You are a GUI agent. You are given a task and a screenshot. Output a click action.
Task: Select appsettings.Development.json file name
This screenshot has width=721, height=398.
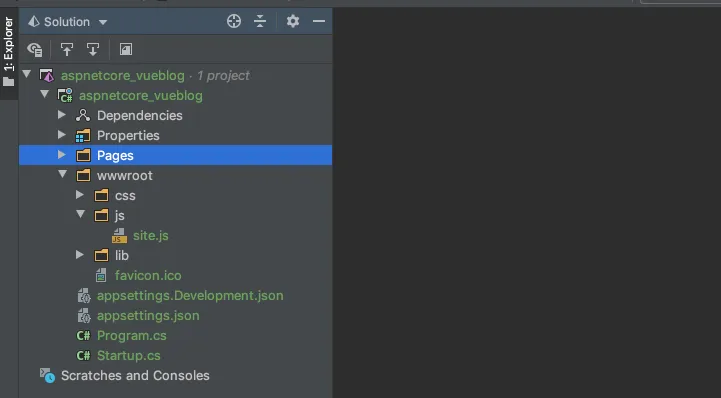[x=190, y=296]
